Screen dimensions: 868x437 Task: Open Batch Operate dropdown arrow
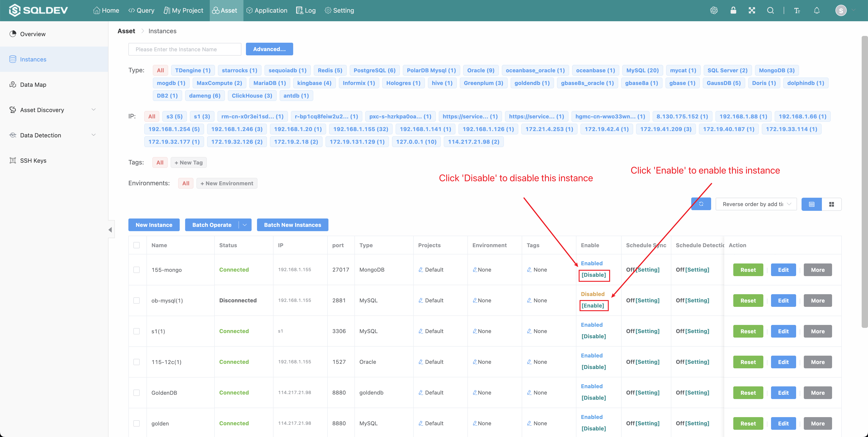(245, 225)
